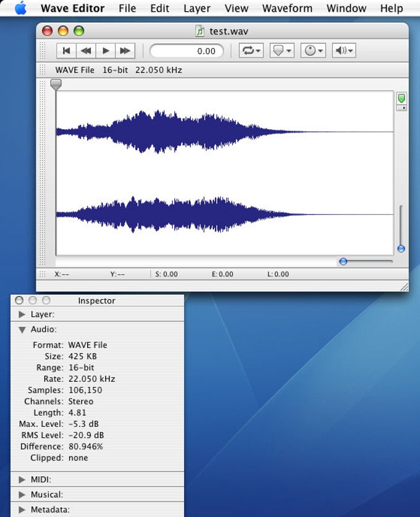Image resolution: width=420 pixels, height=517 pixels.
Task: Open the Wave Editor application menu
Action: [72, 8]
